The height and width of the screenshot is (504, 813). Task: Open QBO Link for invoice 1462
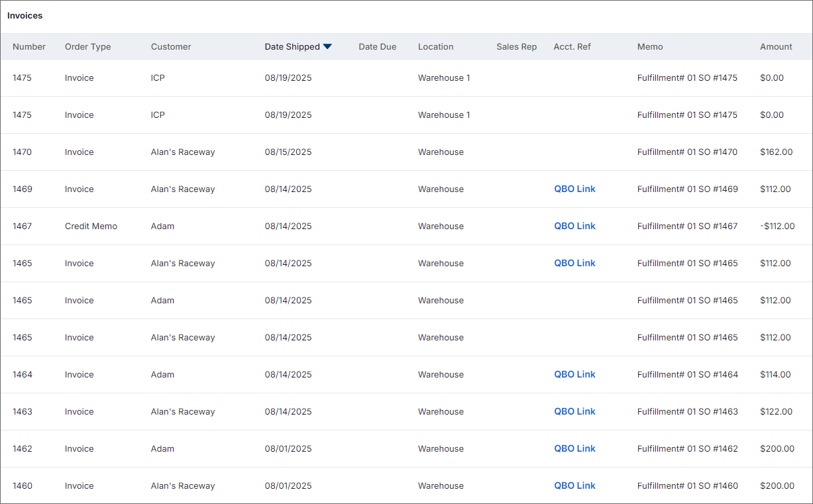(x=574, y=448)
